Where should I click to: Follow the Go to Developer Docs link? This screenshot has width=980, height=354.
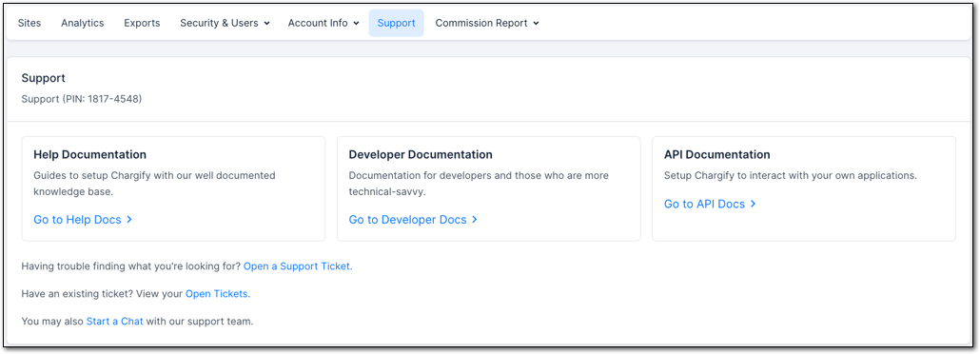click(x=413, y=220)
